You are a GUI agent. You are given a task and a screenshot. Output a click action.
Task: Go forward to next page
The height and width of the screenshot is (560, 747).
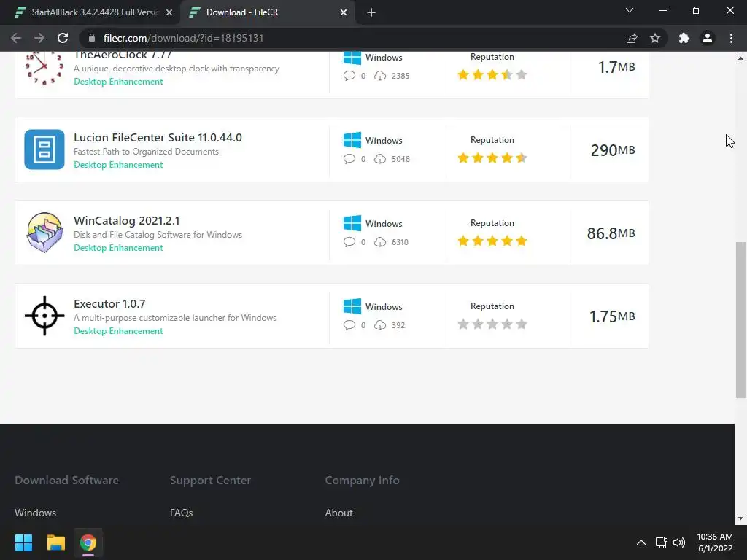coord(39,38)
